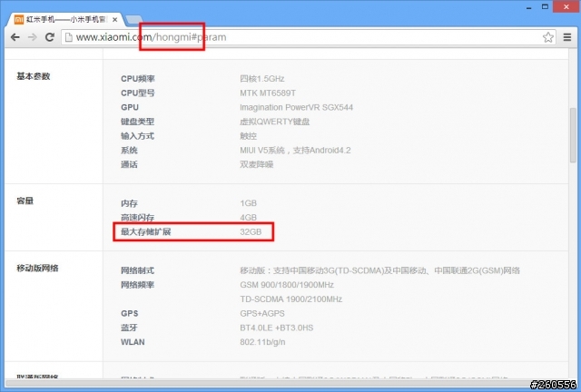Click the 32GB expansion value
Image resolution: width=581 pixels, height=392 pixels.
(251, 232)
